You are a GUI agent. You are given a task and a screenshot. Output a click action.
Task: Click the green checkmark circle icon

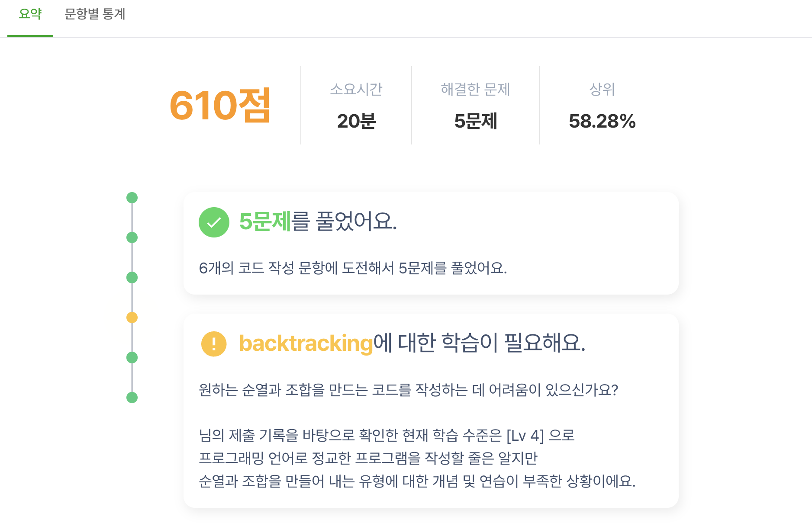(x=214, y=222)
